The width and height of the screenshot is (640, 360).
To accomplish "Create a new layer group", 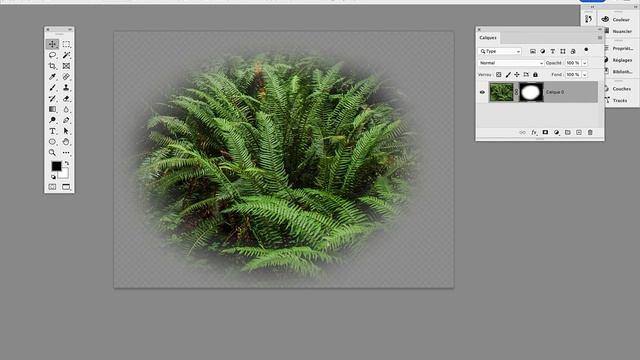I will pyautogui.click(x=567, y=132).
